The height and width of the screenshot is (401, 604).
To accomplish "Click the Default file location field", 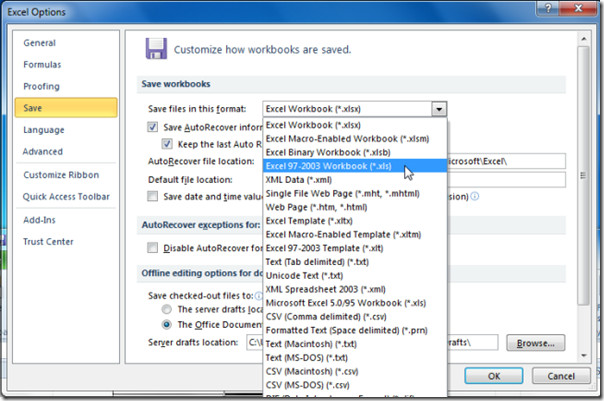I will (506, 180).
